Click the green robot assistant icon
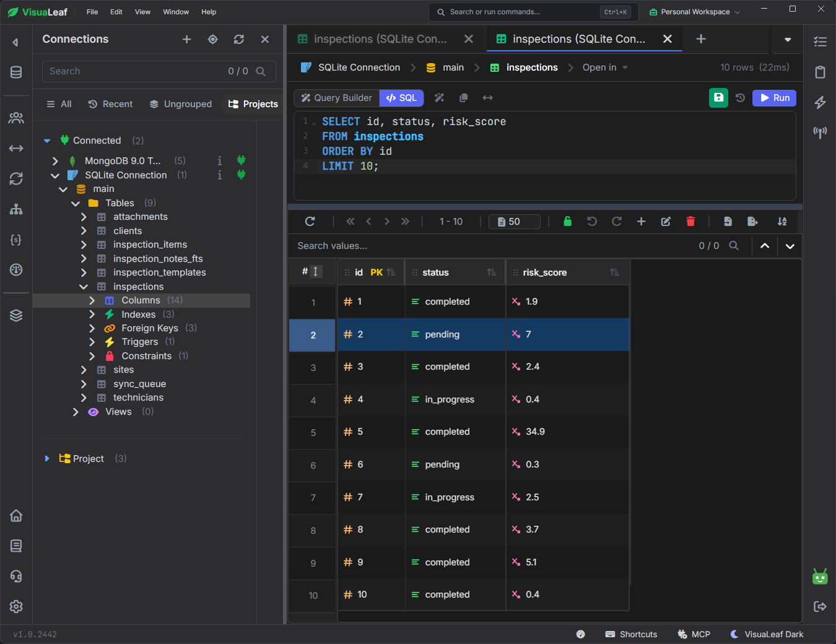This screenshot has height=644, width=836. pyautogui.click(x=820, y=577)
